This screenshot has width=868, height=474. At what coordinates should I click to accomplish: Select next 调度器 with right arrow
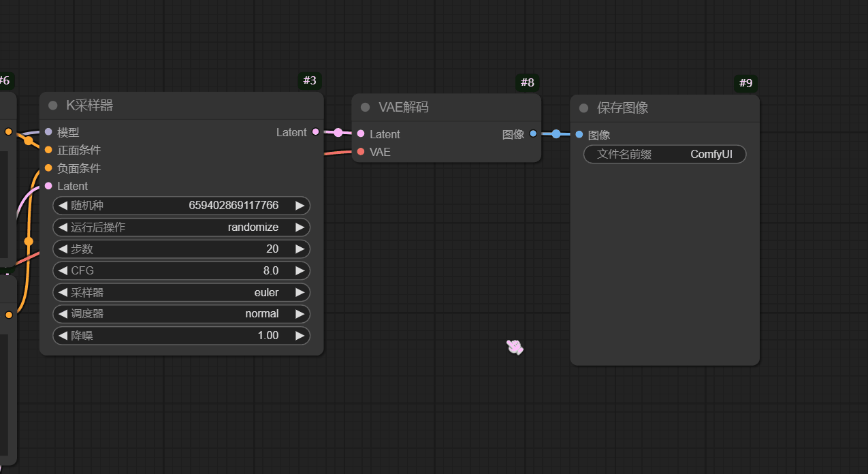(x=300, y=314)
